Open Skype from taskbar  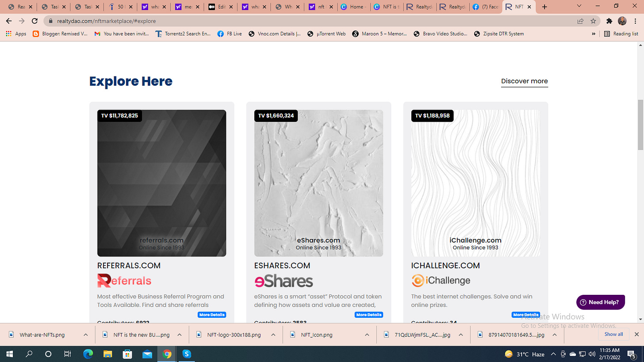(187, 354)
